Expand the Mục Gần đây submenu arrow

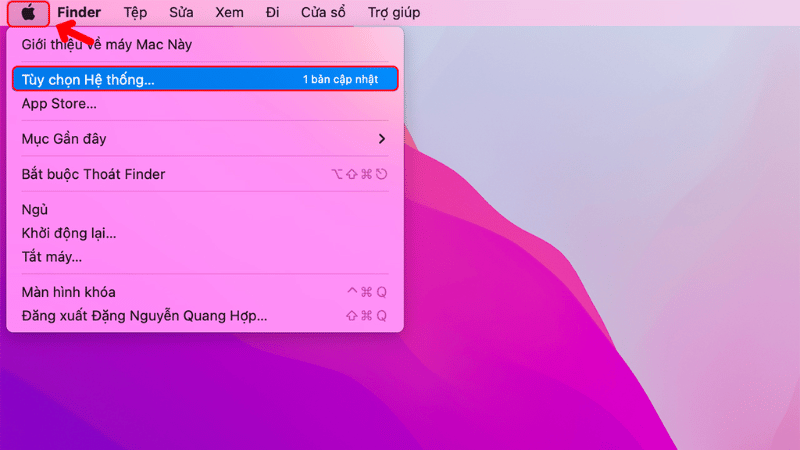(381, 138)
